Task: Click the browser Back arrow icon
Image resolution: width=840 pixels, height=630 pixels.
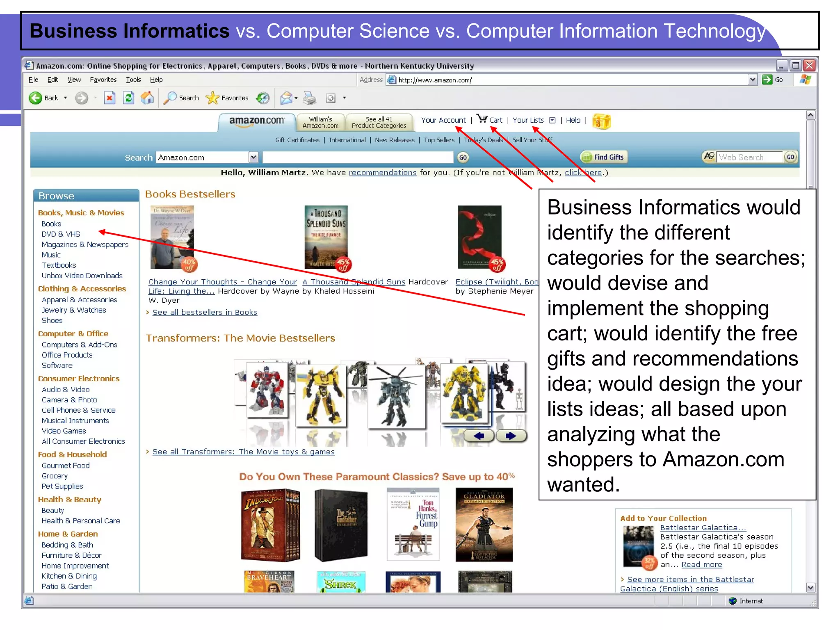Action: 36,98
